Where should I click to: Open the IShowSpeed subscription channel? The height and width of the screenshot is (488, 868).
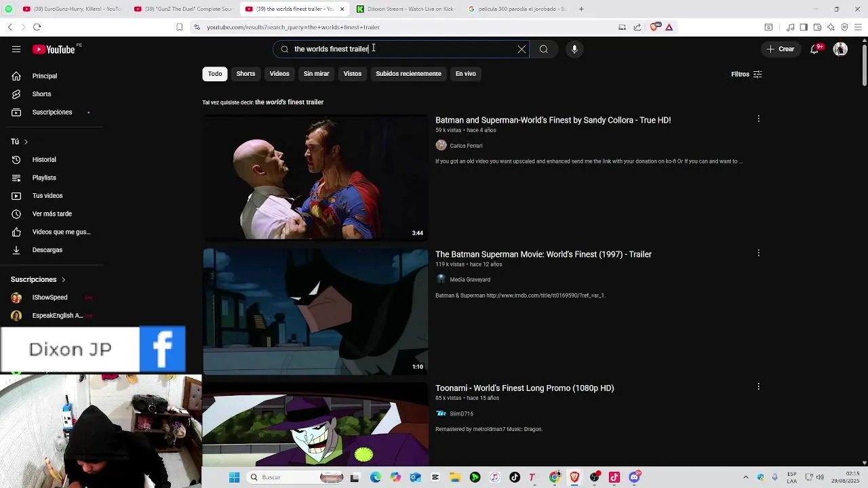pos(52,298)
